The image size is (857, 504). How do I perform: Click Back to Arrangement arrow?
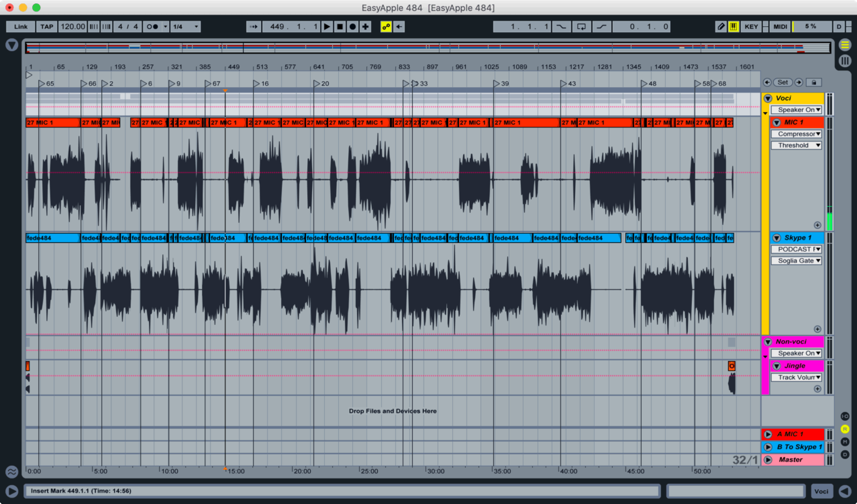(399, 27)
